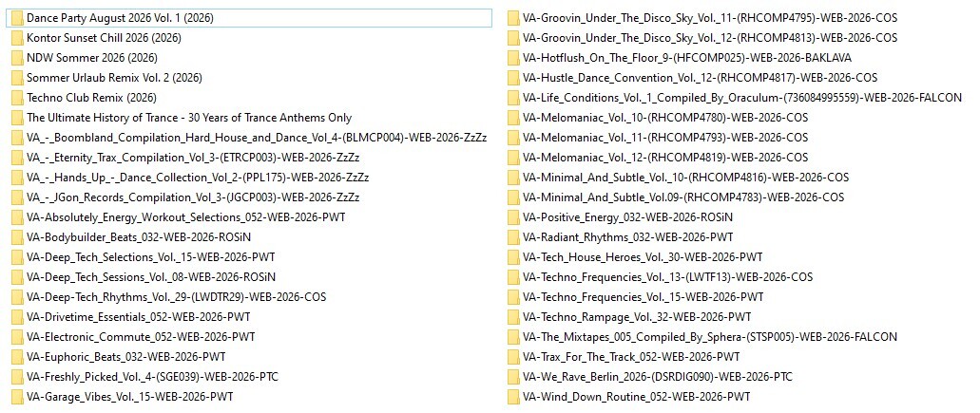Select VA-We_Rave_Berlin_2026-(DSRDIG090) folder name
This screenshot has width=980, height=413.
tap(658, 378)
